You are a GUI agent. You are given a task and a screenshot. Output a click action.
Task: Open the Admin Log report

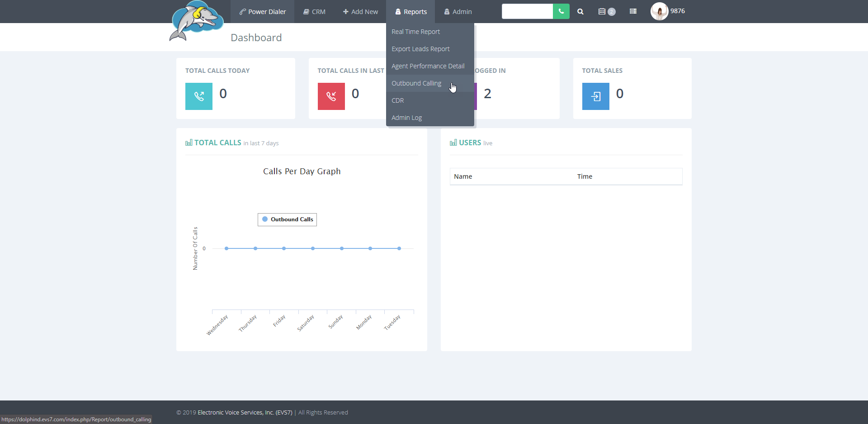[430, 118]
